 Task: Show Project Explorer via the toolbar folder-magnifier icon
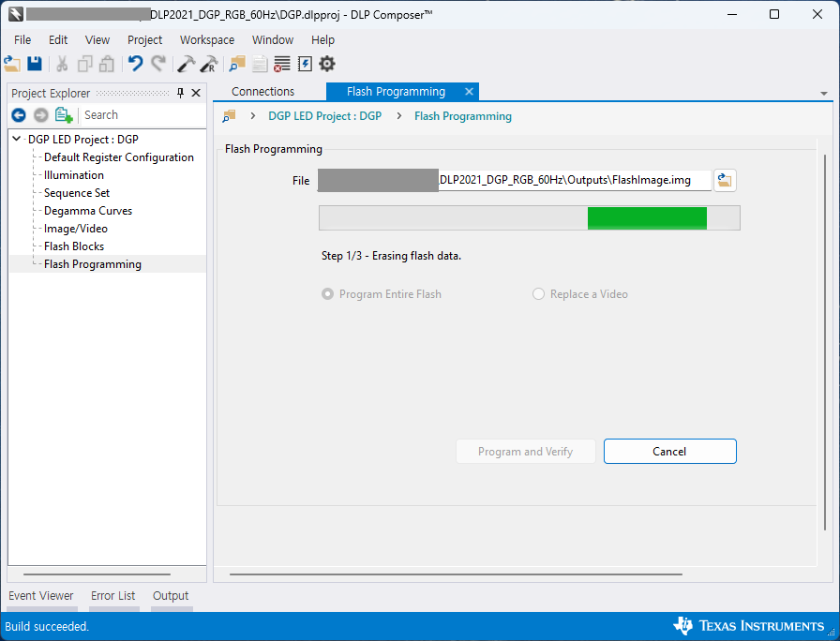237,65
